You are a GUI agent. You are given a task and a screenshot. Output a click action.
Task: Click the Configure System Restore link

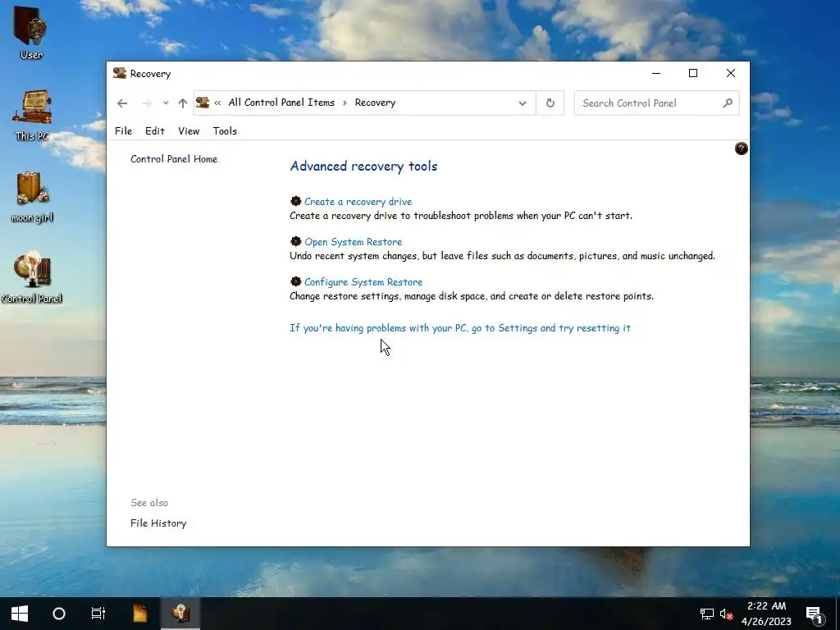(363, 282)
